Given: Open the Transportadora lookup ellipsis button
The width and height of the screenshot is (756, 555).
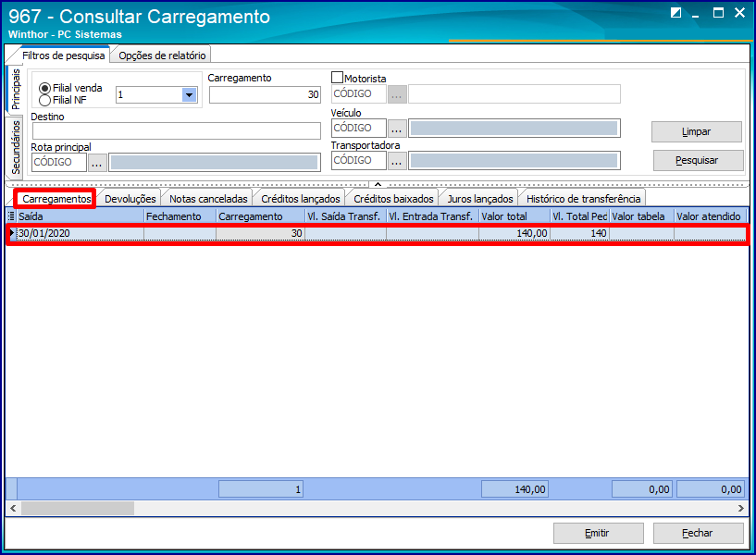Looking at the screenshot, I should (x=396, y=161).
